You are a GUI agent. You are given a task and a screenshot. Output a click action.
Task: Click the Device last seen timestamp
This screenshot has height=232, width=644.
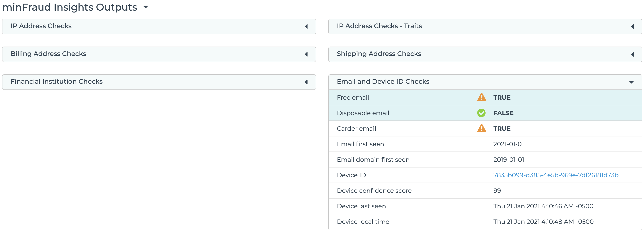(x=543, y=206)
